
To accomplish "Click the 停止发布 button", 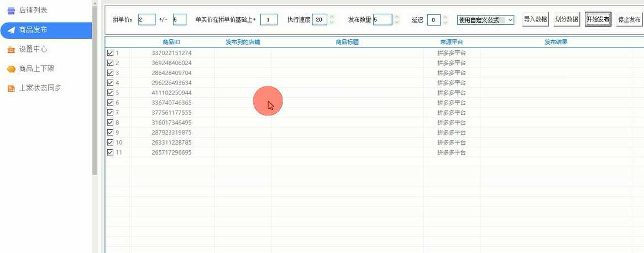I will [x=629, y=20].
